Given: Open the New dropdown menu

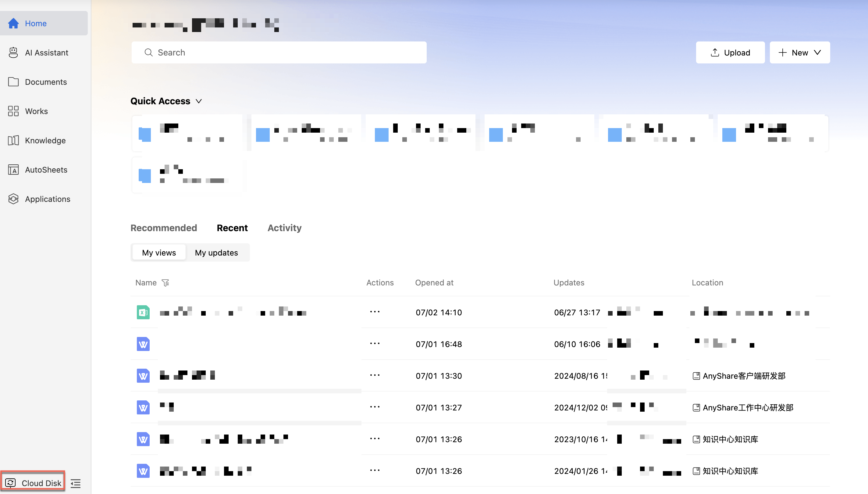Looking at the screenshot, I should 799,52.
